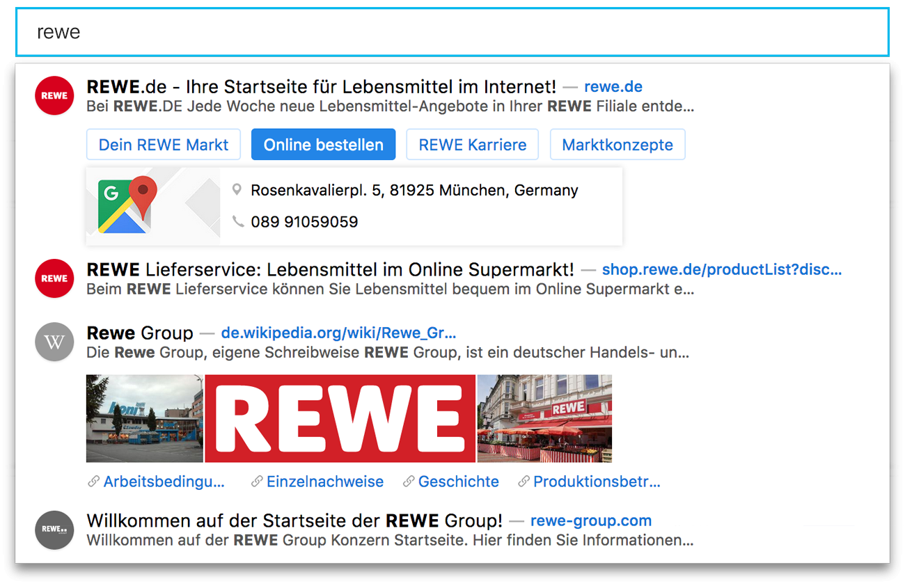This screenshot has height=588, width=905.
Task: Open the "REWE Karriere" button
Action: (x=473, y=145)
